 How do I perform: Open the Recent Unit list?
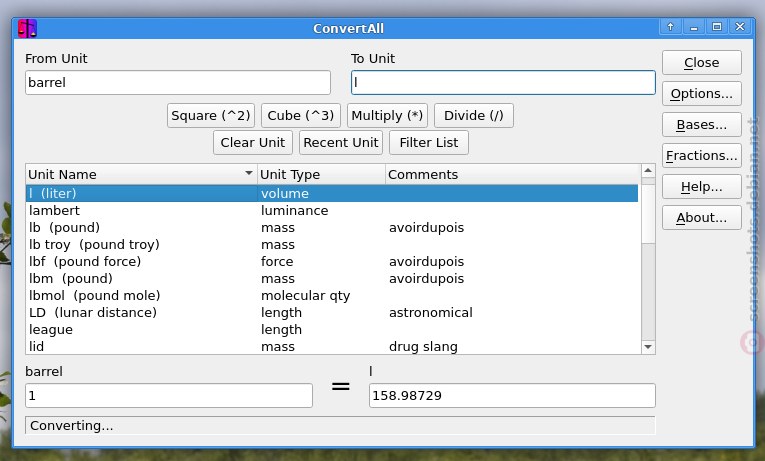click(x=341, y=142)
